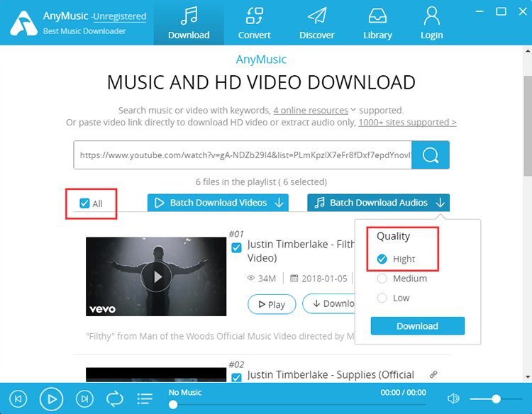Skip to previous track in player bar
The width and height of the screenshot is (532, 414).
pyautogui.click(x=19, y=399)
